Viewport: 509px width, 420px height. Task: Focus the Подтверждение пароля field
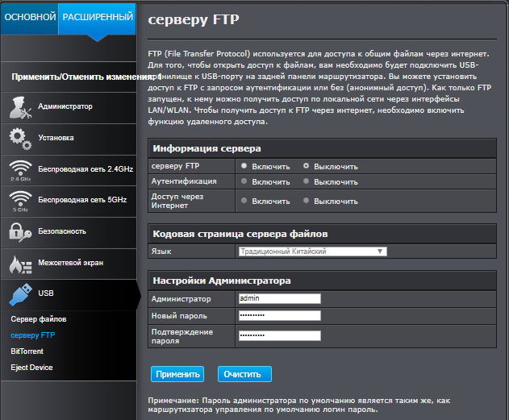(x=280, y=335)
